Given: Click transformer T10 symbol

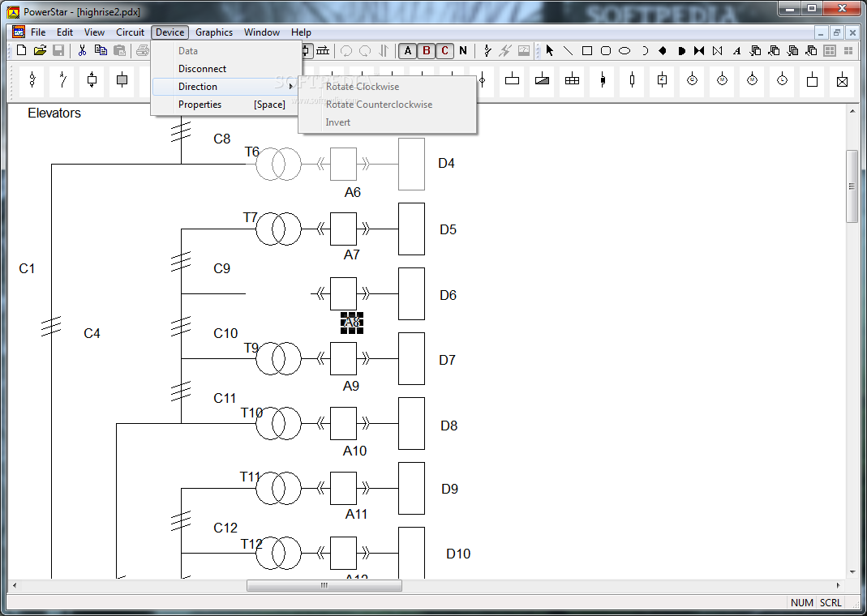Looking at the screenshot, I should (x=278, y=423).
